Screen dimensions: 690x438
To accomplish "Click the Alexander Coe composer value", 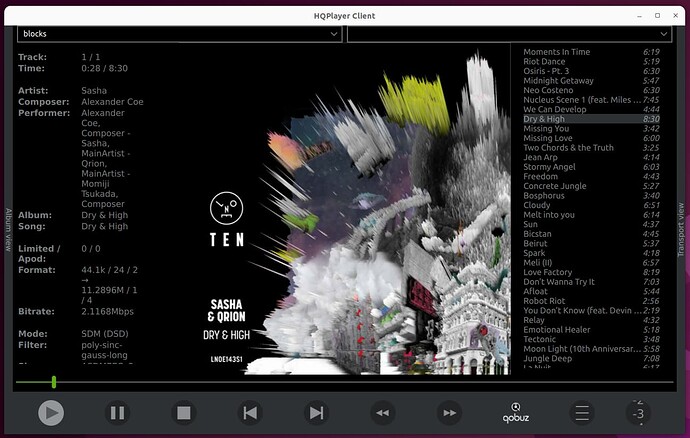I will pyautogui.click(x=112, y=102).
